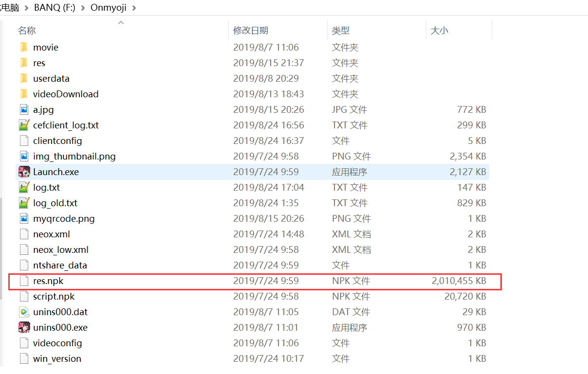Select the Launch.exe file name
The width and height of the screenshot is (588, 374).
coord(56,172)
